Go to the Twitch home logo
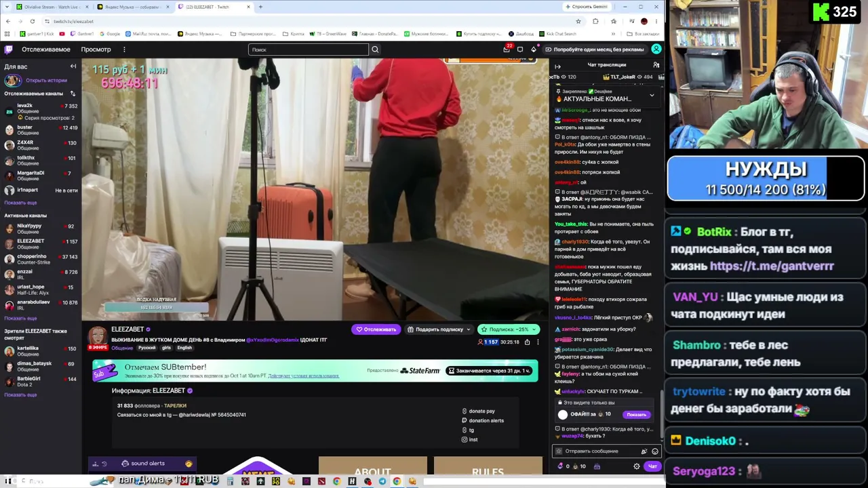The height and width of the screenshot is (488, 868). point(8,49)
